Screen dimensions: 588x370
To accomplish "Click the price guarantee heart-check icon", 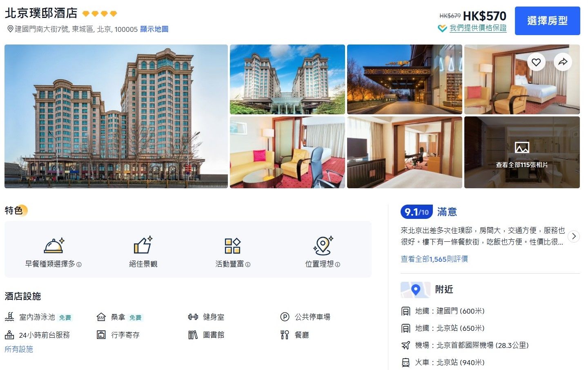I will (x=442, y=29).
